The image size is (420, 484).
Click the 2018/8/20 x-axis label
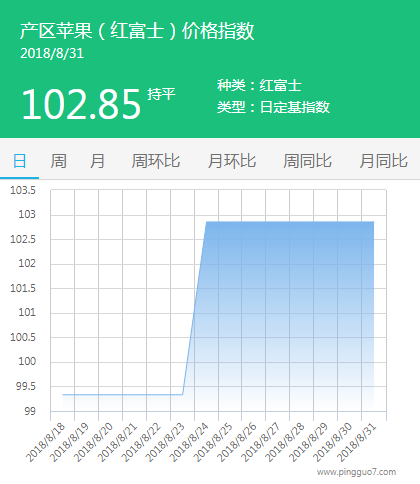coord(94,442)
